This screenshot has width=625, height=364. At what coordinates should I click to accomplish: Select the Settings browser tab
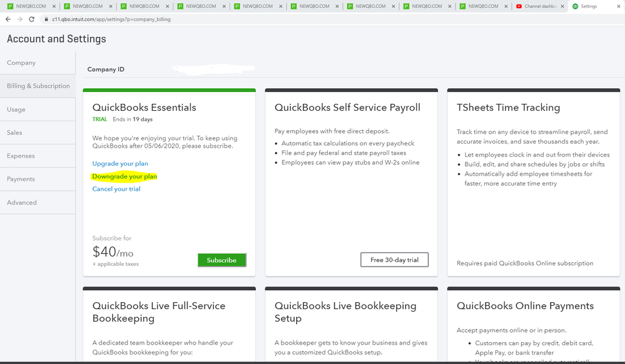pyautogui.click(x=596, y=6)
